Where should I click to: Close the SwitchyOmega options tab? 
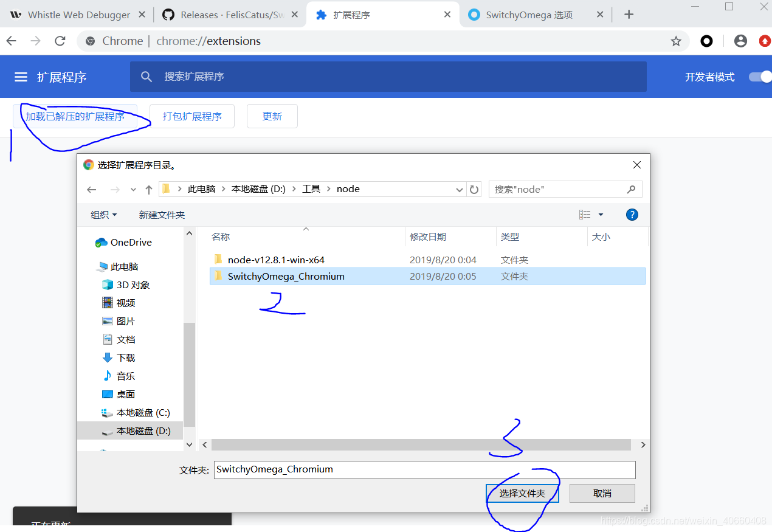coord(600,15)
